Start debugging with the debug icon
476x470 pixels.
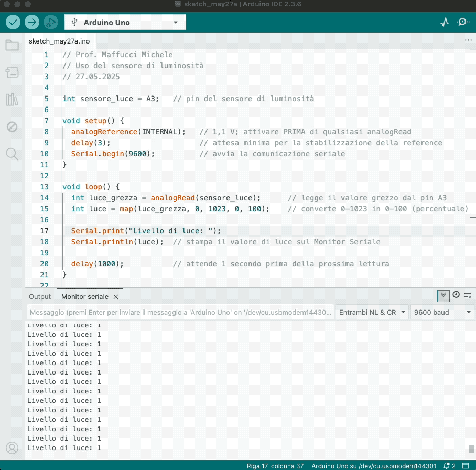click(51, 22)
